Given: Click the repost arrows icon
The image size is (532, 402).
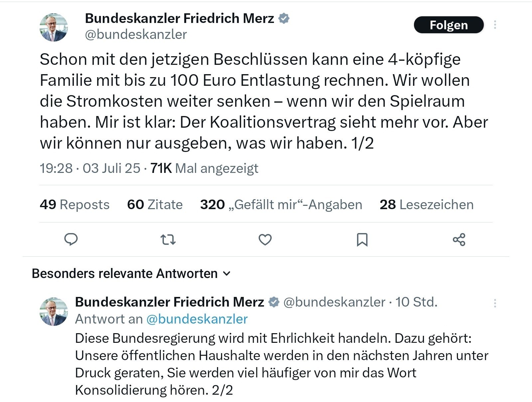Looking at the screenshot, I should (168, 239).
